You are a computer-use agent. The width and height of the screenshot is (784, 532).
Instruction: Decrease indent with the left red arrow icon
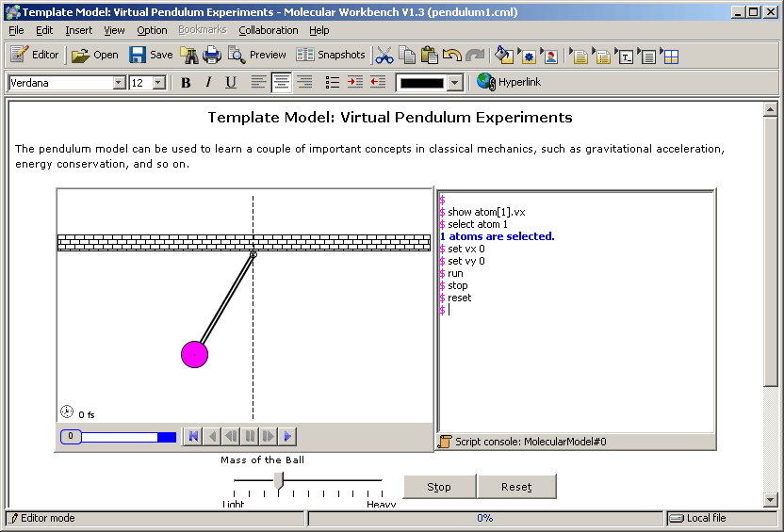(x=378, y=83)
